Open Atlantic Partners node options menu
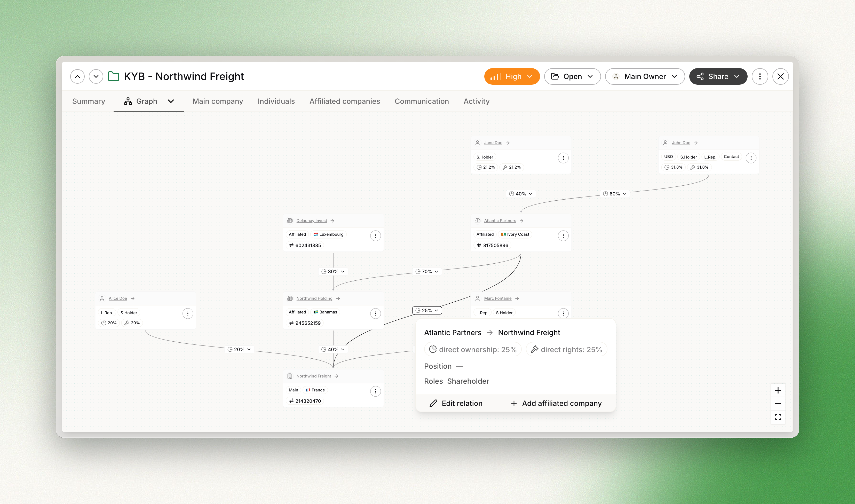Image resolution: width=855 pixels, height=504 pixels. tap(563, 236)
